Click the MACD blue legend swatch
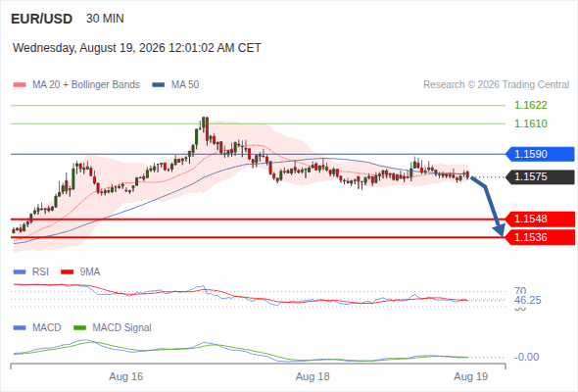Viewport: 578px width, 392px height. coord(20,328)
